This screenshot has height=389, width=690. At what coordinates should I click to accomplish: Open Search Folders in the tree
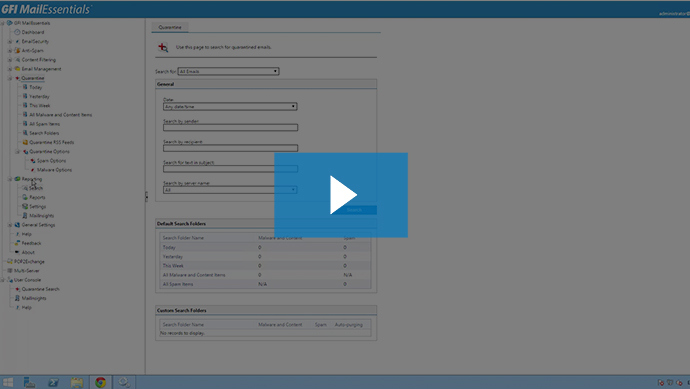click(44, 133)
